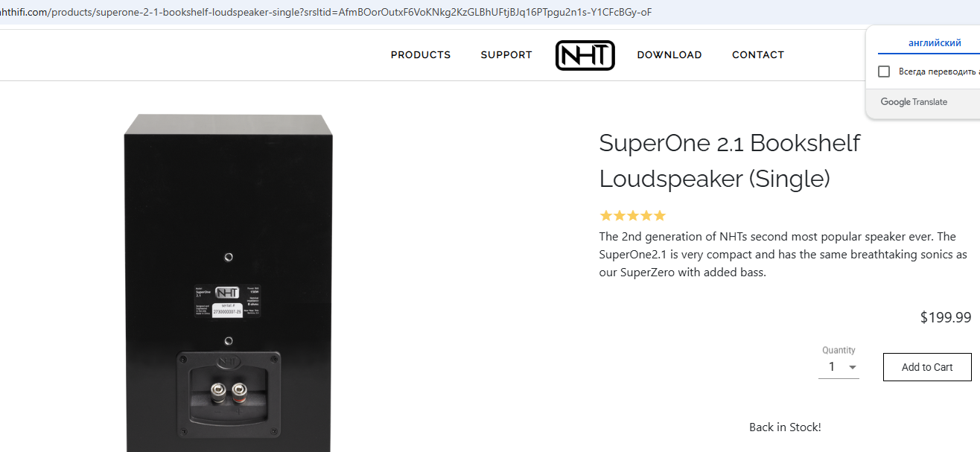980x452 pixels.
Task: Enable the always translate checkbox
Action: click(x=884, y=71)
